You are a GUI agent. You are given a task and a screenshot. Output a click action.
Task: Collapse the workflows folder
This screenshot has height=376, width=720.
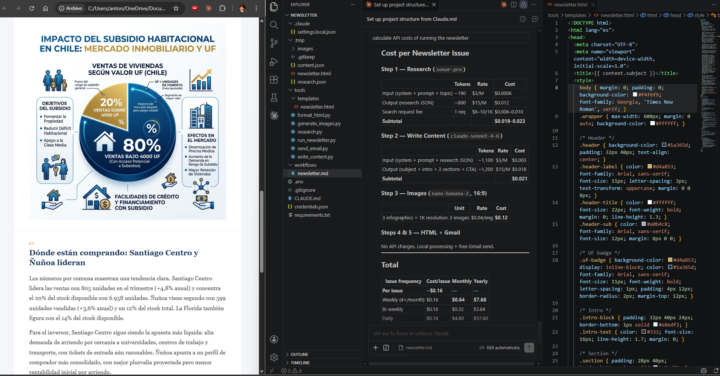(305, 165)
